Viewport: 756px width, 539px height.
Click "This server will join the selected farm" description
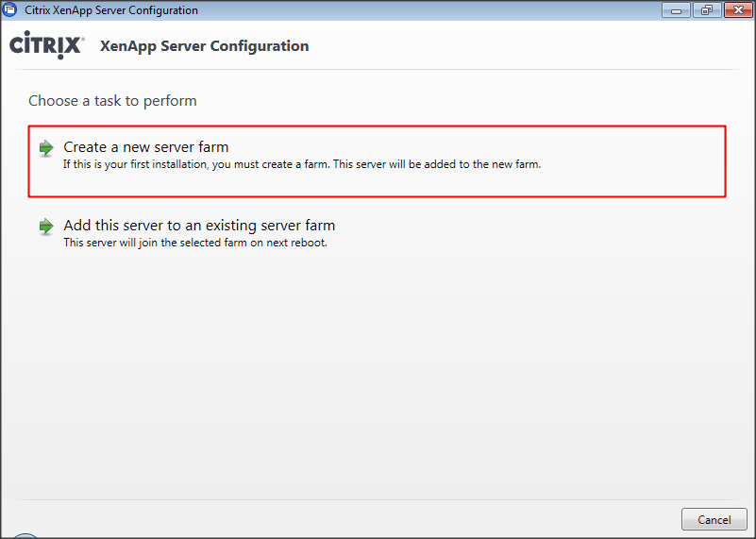click(194, 243)
